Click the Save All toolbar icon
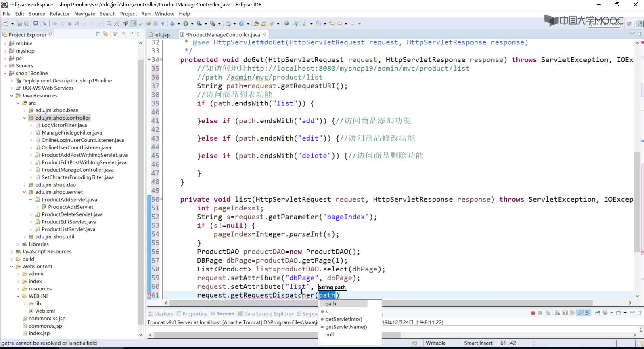Viewport: 644px width, 349px height. (x=27, y=23)
